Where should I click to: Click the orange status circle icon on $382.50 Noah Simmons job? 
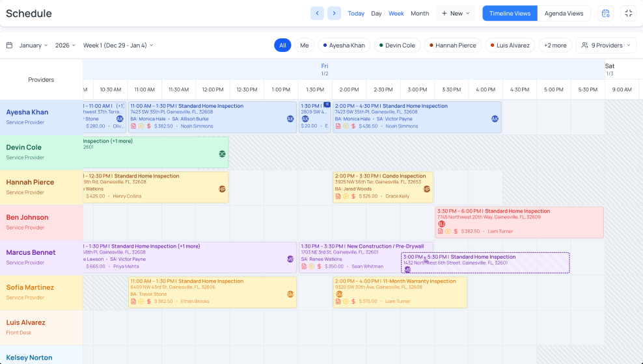point(141,126)
